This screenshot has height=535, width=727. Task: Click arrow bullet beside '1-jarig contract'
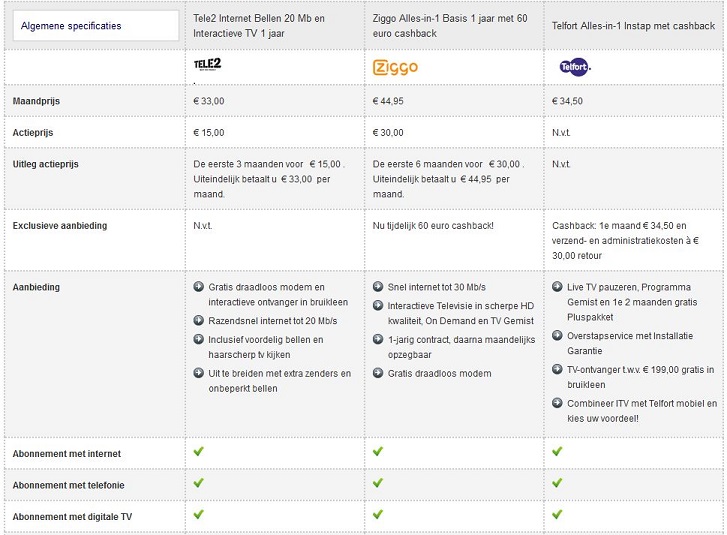378,339
